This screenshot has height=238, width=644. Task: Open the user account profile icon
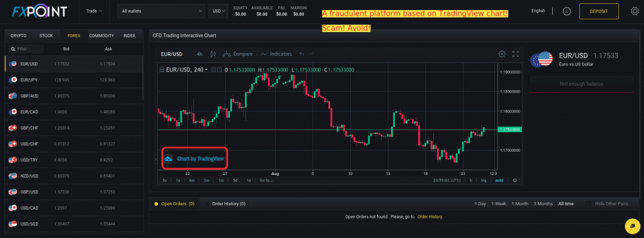coord(567,11)
